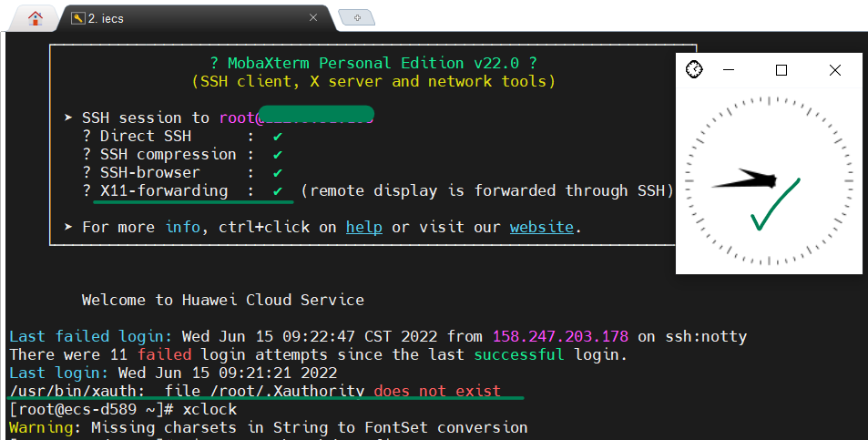
Task: Maximize the xclock window
Action: pyautogui.click(x=781, y=70)
